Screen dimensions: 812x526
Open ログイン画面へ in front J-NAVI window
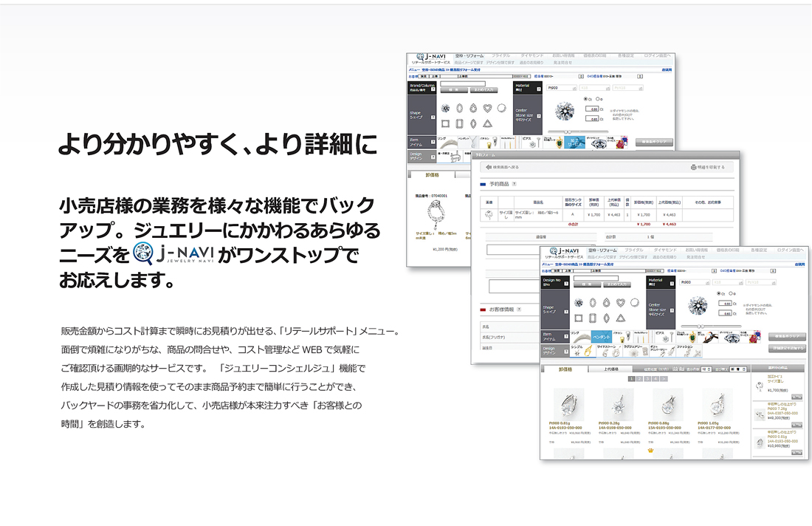(791, 250)
